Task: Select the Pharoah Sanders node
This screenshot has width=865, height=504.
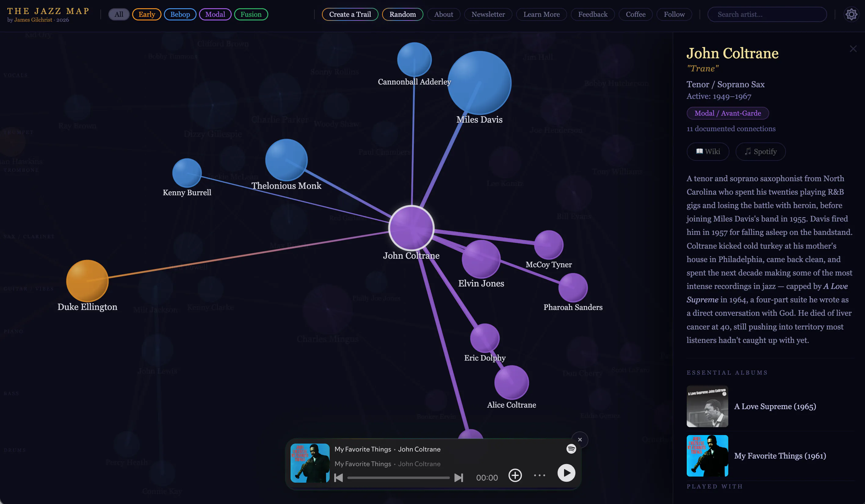Action: click(573, 287)
